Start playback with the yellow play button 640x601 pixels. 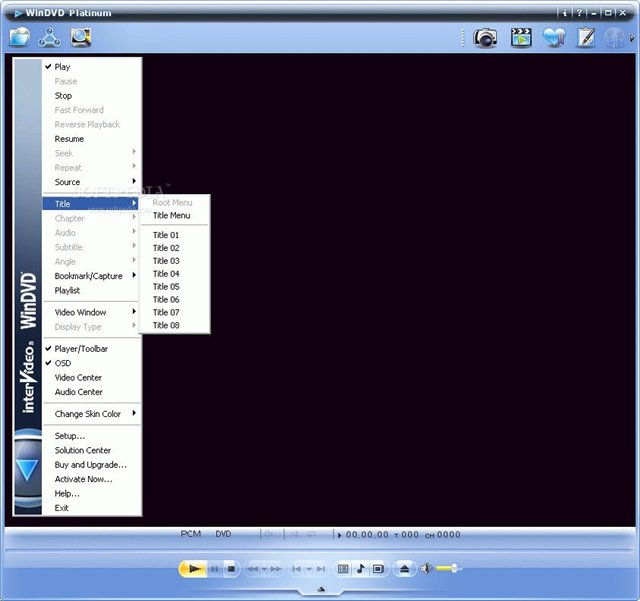(193, 569)
